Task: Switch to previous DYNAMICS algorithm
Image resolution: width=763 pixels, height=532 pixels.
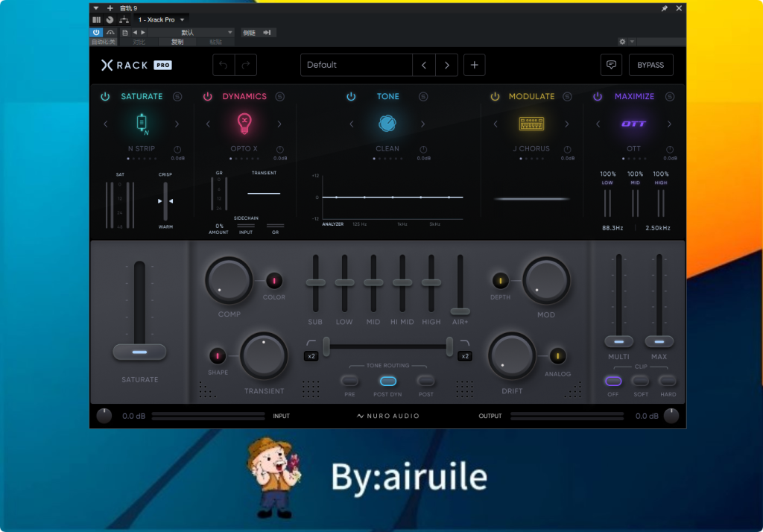Action: [209, 124]
